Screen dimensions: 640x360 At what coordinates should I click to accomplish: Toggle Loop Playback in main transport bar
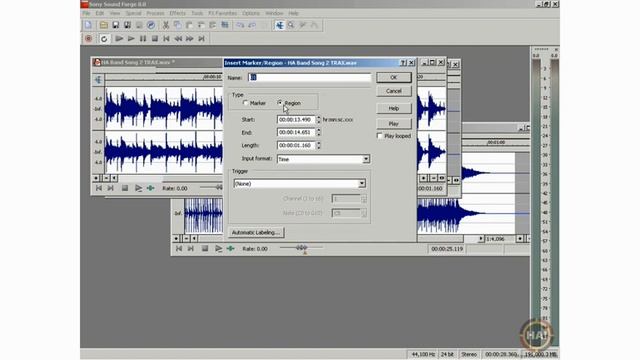pyautogui.click(x=104, y=39)
